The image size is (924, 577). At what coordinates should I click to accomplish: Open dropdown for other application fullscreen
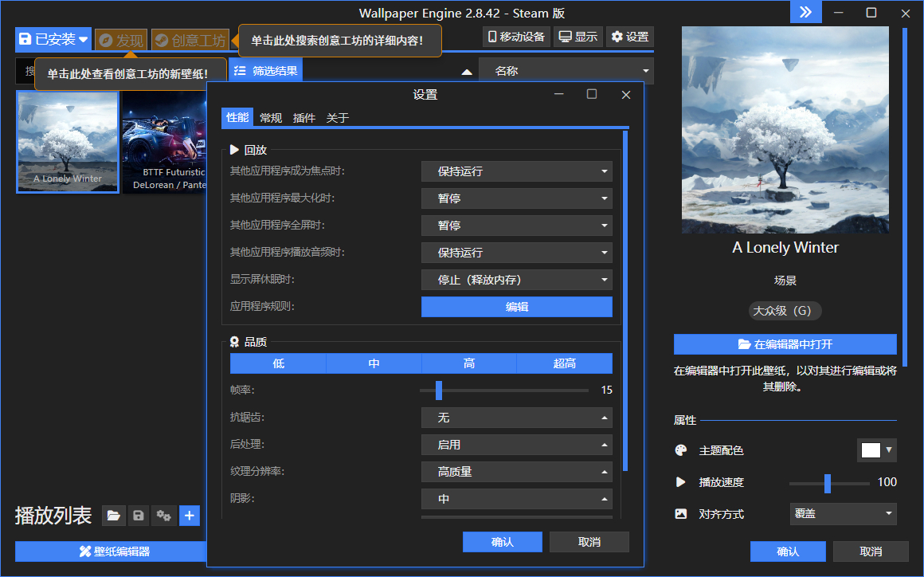click(x=517, y=226)
